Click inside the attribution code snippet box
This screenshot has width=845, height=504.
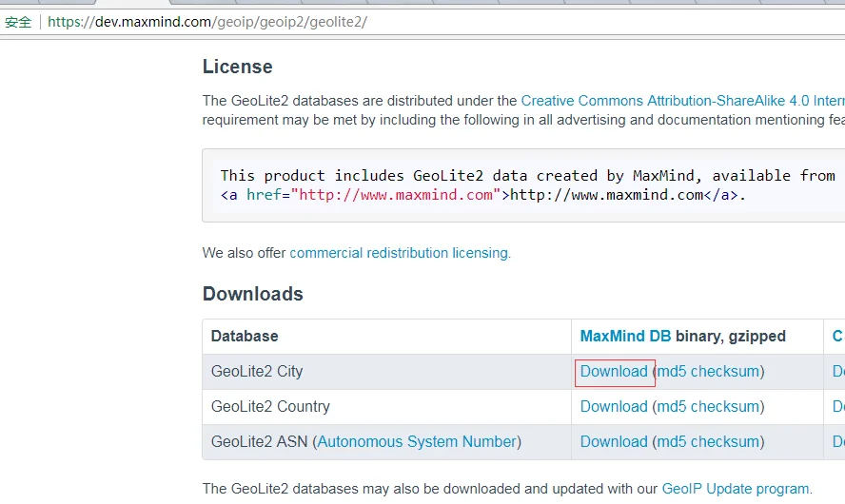523,185
